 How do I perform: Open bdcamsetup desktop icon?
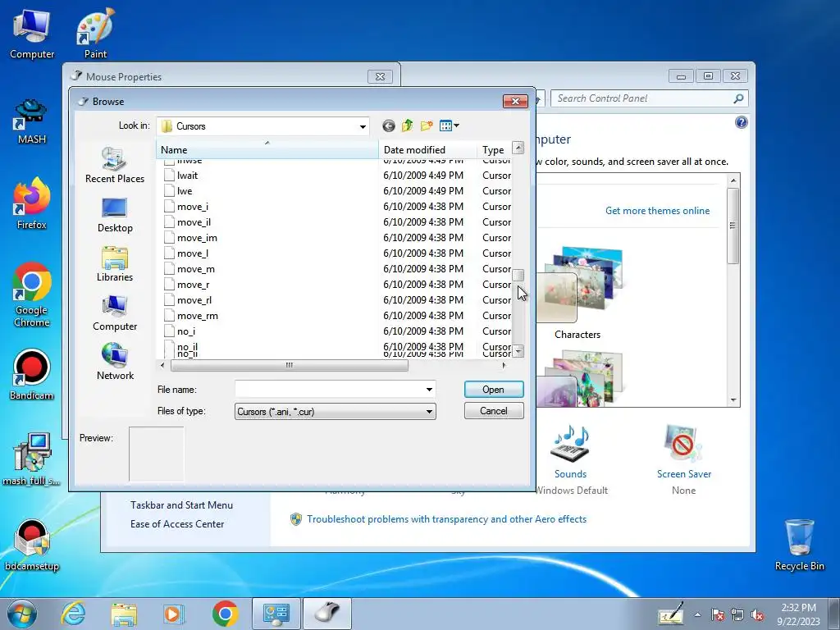(32, 545)
